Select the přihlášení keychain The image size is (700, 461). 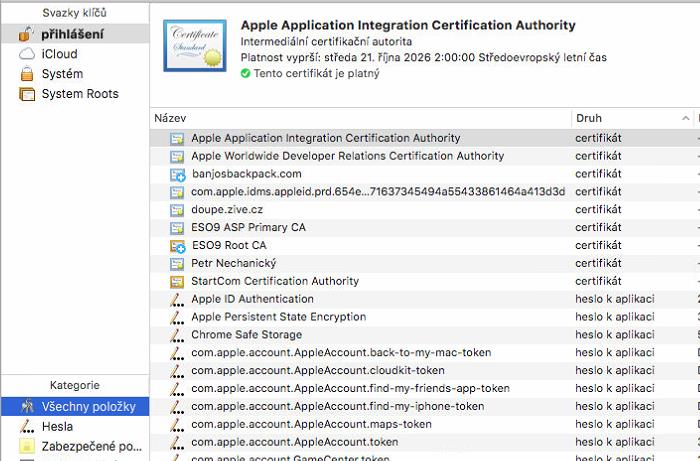[75, 34]
